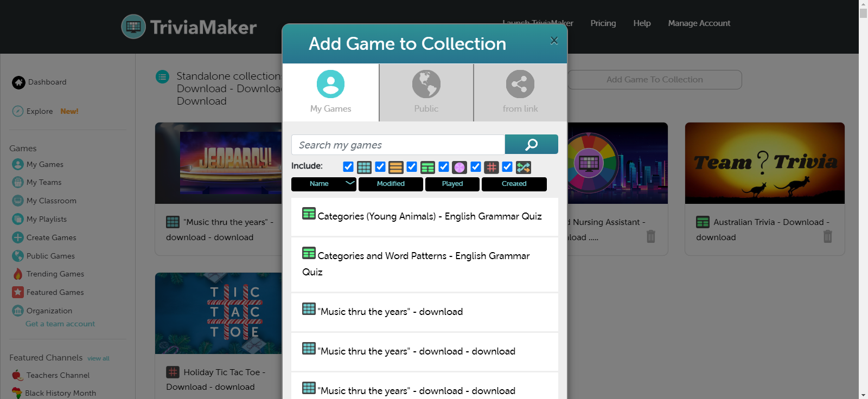Open the My Games tab
868x399 pixels.
(330, 92)
